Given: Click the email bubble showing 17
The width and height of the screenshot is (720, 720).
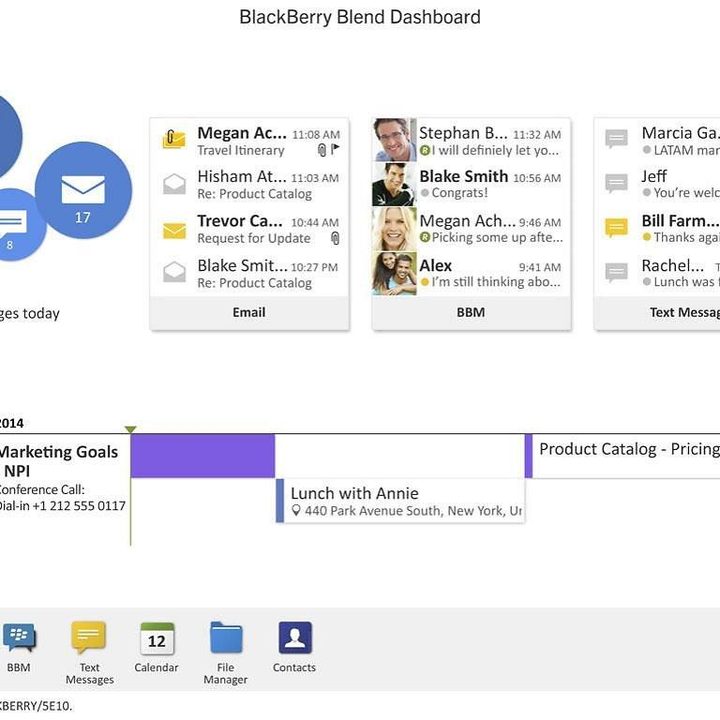Looking at the screenshot, I should click(83, 190).
